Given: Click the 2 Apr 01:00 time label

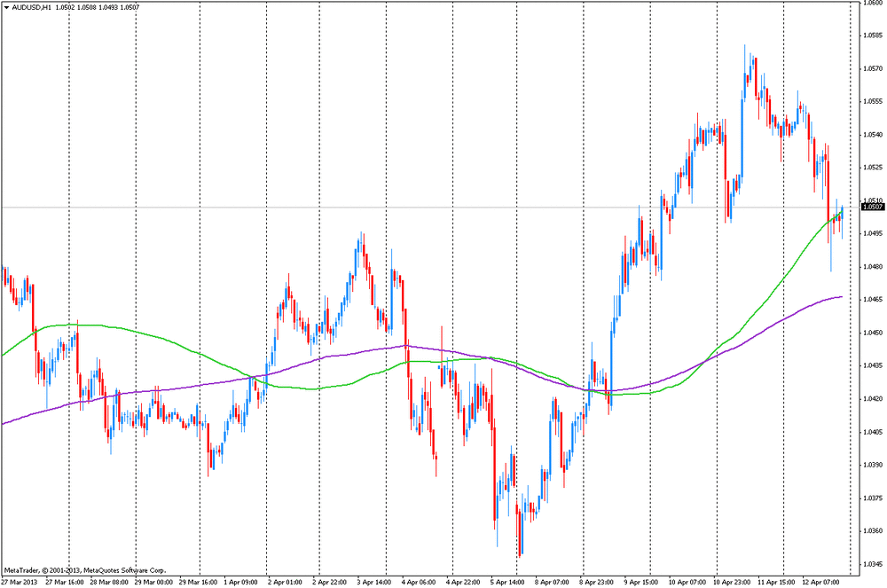Looking at the screenshot, I should pos(285,583).
